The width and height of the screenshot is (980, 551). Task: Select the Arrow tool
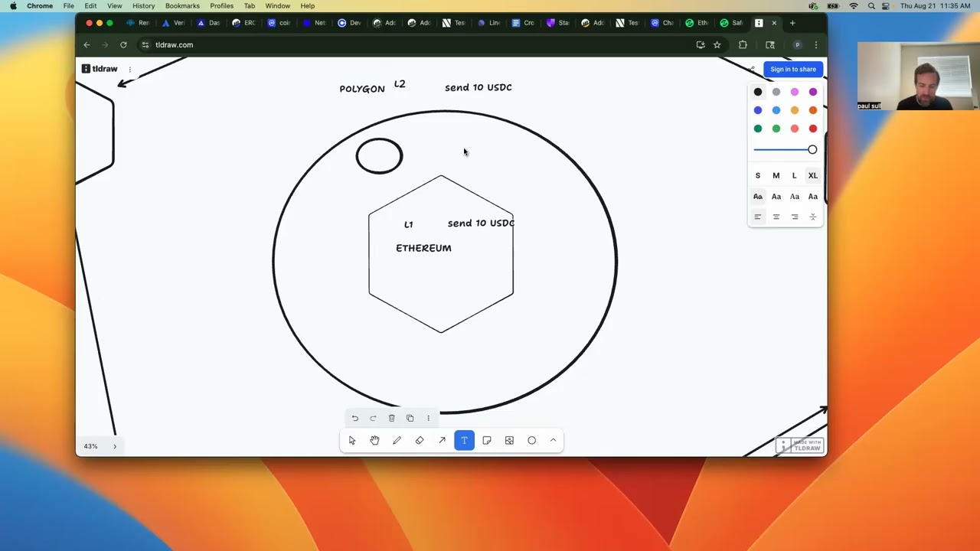coord(442,440)
